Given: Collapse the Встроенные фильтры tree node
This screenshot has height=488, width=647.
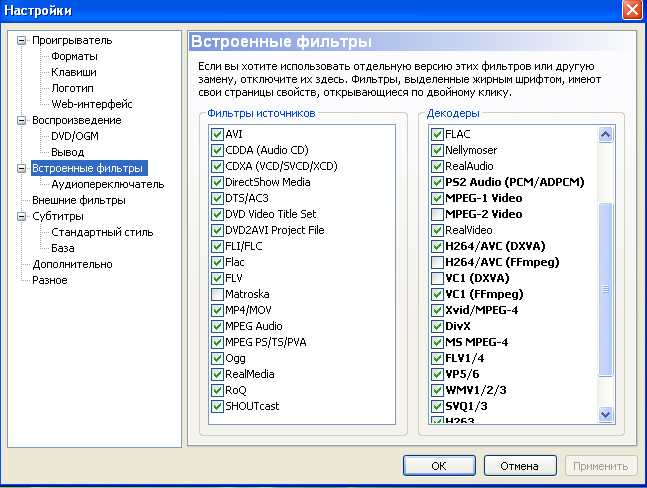Looking at the screenshot, I should [x=21, y=168].
